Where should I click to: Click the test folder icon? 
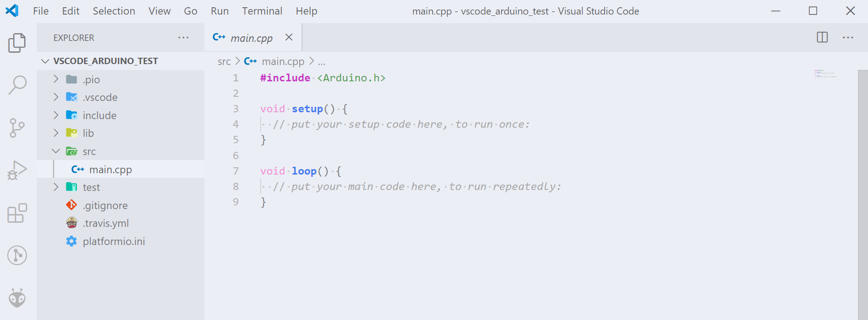(71, 187)
